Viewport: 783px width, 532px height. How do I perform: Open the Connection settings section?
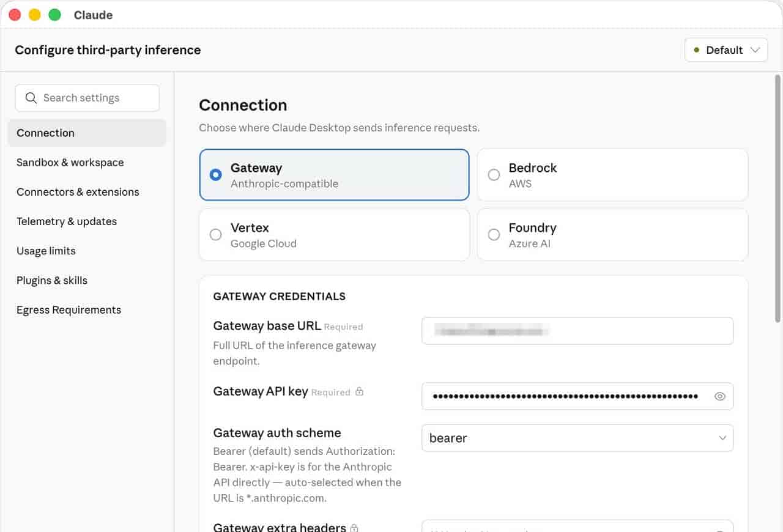87,133
